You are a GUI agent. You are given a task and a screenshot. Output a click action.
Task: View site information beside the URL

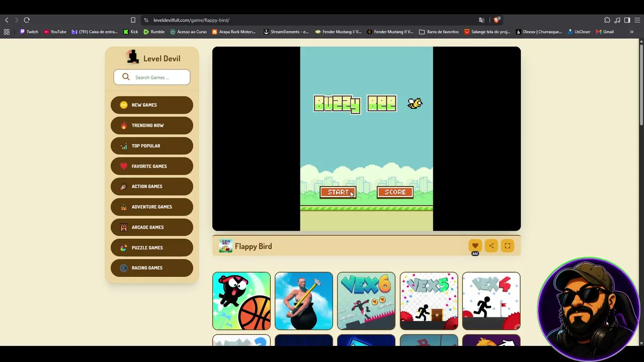[x=146, y=20]
